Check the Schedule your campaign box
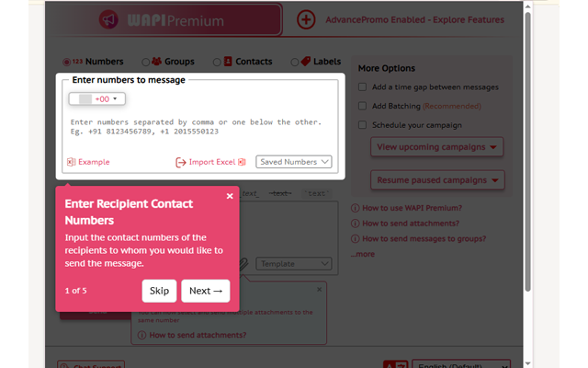The width and height of the screenshot is (588, 368). (362, 125)
